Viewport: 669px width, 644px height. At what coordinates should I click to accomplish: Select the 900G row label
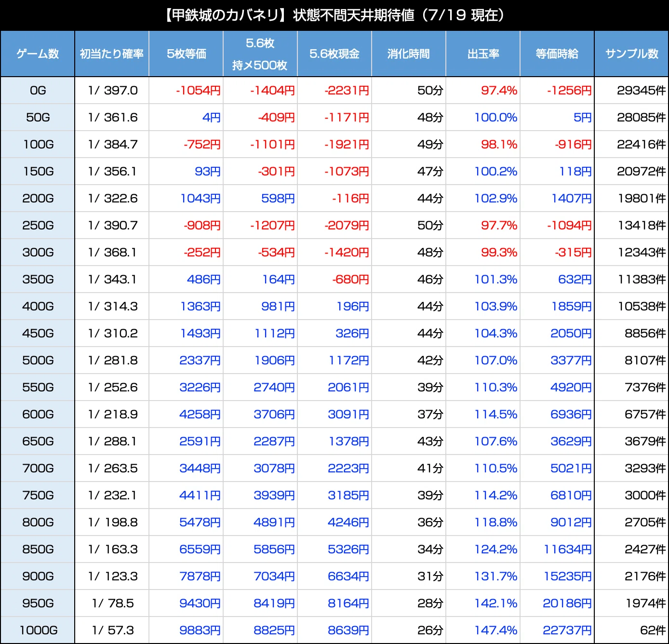pyautogui.click(x=38, y=576)
